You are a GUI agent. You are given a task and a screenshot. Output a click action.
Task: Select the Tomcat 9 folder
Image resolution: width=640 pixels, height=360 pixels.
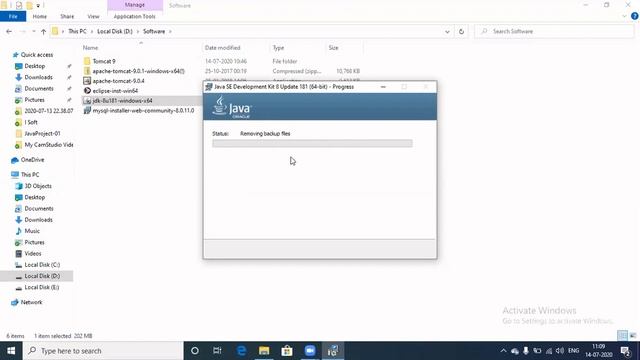(x=104, y=61)
